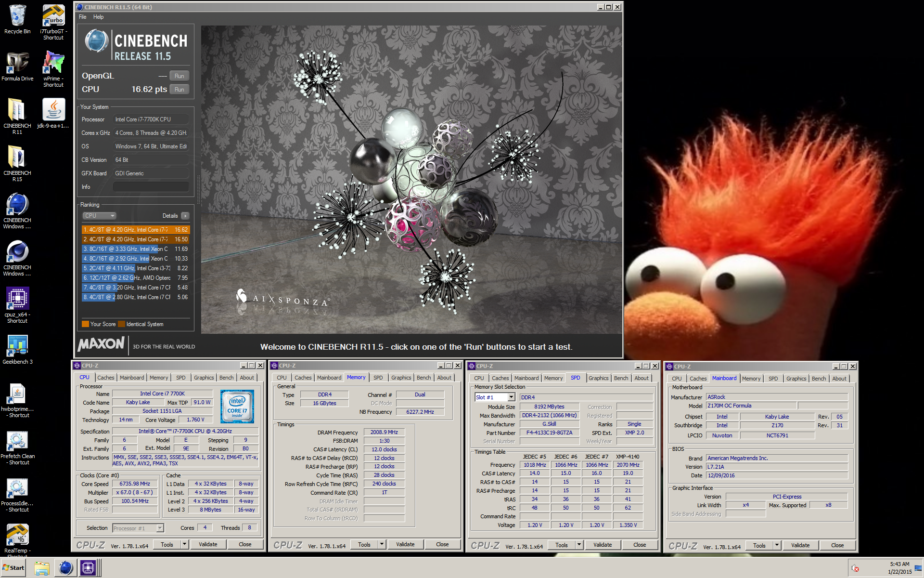Launch the i7TurboGT shortcut icon
This screenshot has height=578, width=924.
(53, 22)
